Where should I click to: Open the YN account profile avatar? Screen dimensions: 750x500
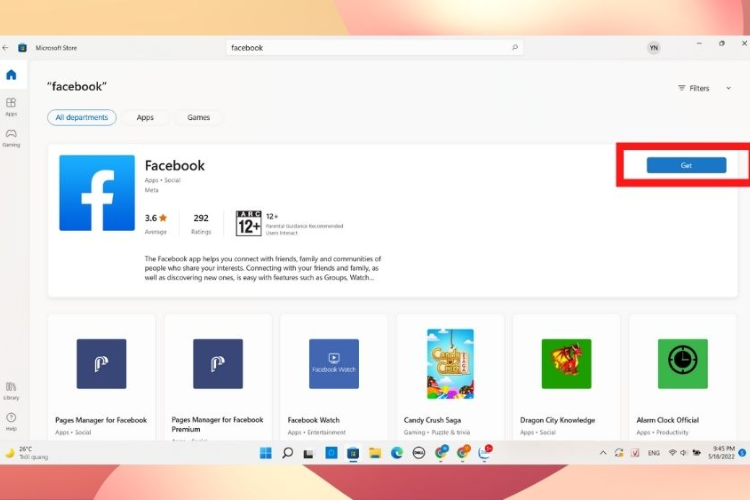click(x=653, y=48)
